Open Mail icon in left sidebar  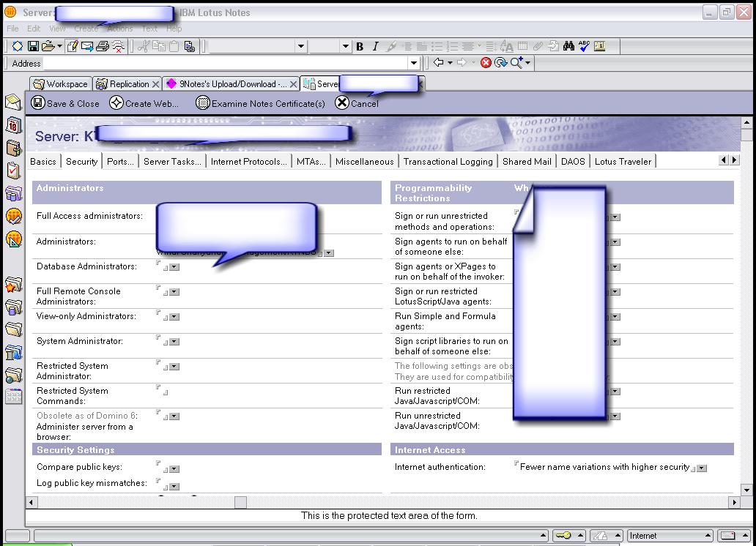(13, 102)
